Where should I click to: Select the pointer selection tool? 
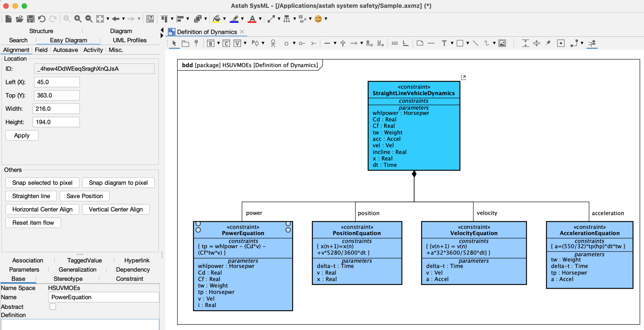click(x=174, y=43)
